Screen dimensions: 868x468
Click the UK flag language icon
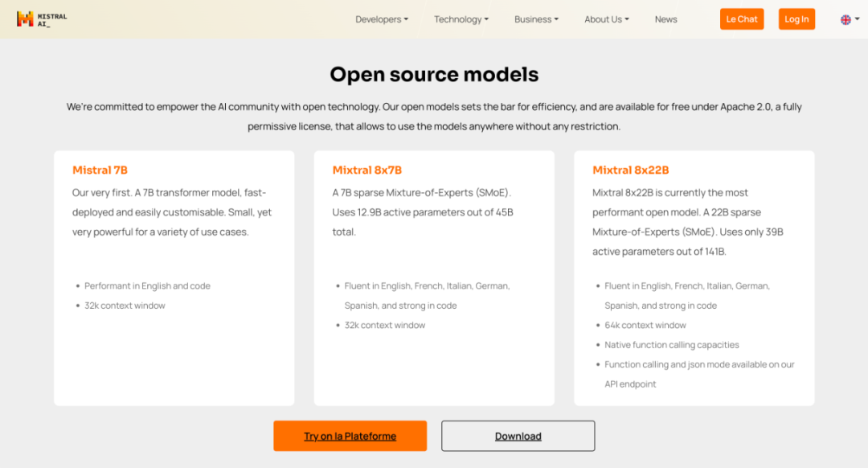845,19
